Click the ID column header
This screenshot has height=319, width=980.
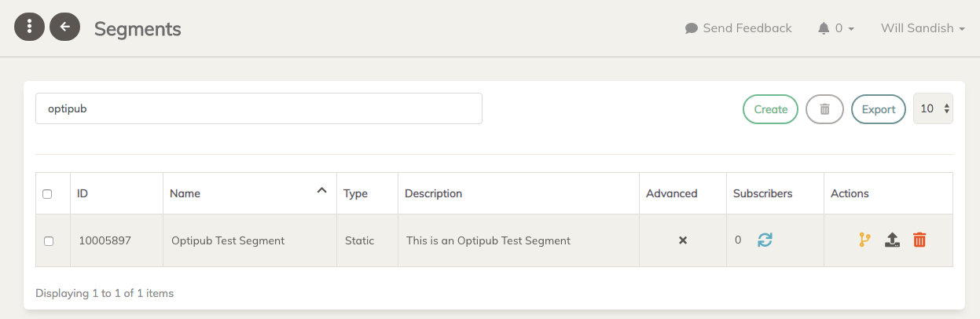(x=83, y=193)
